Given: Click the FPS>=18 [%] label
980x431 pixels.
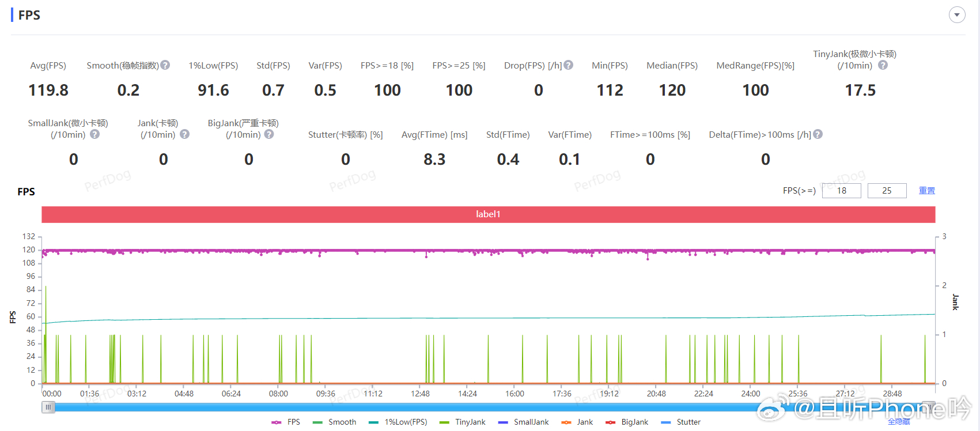Looking at the screenshot, I should coord(387,66).
